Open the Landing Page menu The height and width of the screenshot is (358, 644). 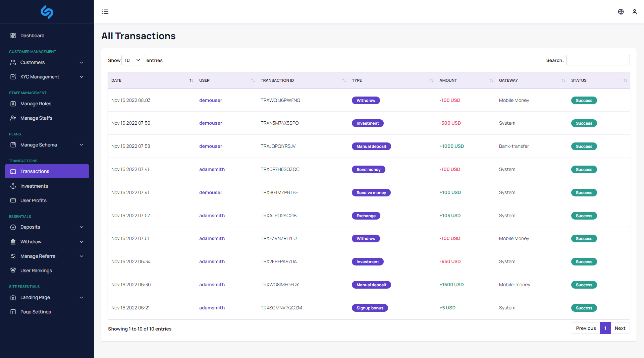point(35,297)
